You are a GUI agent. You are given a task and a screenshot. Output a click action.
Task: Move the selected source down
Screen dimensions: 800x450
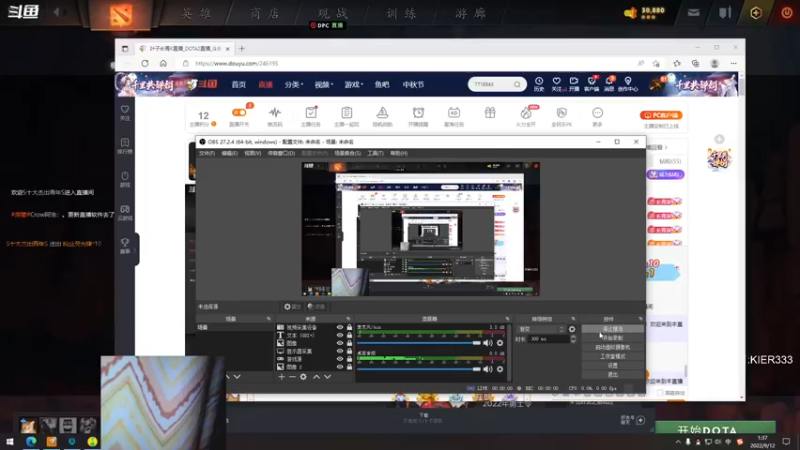[328, 377]
